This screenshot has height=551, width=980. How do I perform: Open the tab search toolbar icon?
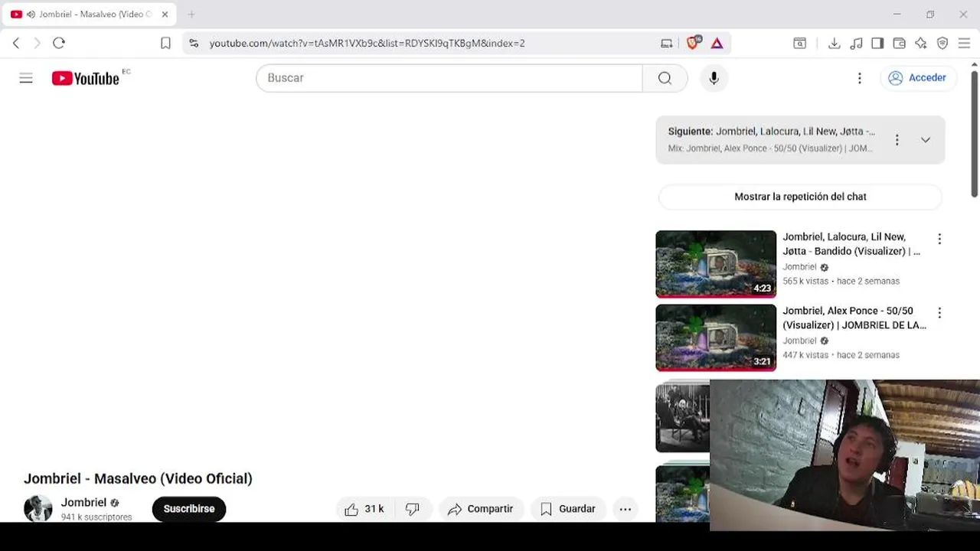pos(799,43)
